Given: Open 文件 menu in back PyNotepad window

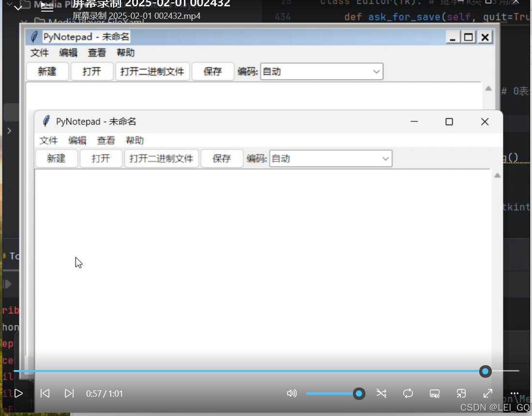Looking at the screenshot, I should pyautogui.click(x=40, y=53).
